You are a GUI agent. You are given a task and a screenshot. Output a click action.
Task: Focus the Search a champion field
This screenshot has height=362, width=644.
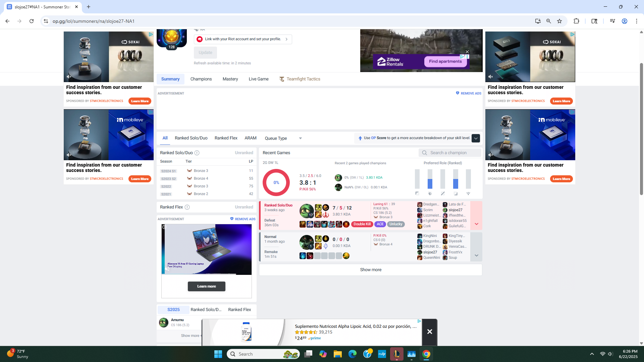point(450,153)
